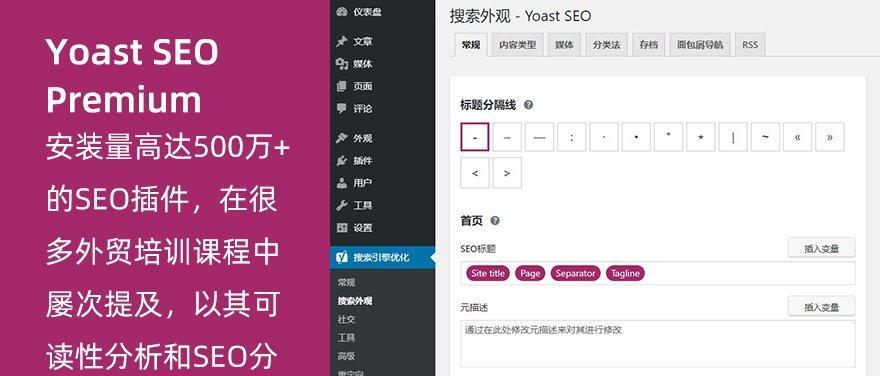Click the 设置 settings icon
Viewport: 880px width, 376px height.
[341, 228]
